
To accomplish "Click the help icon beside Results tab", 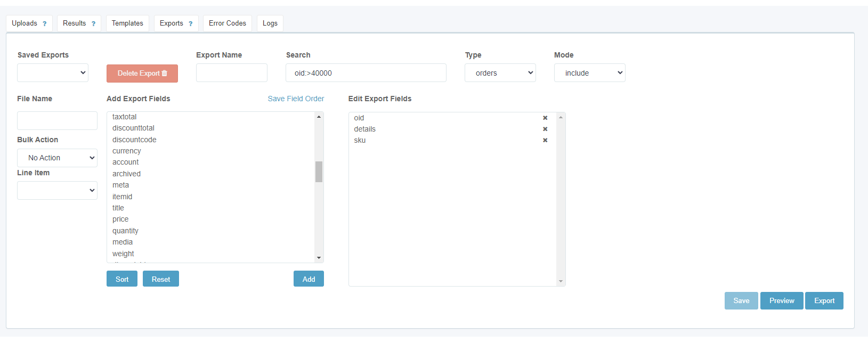I will point(93,24).
